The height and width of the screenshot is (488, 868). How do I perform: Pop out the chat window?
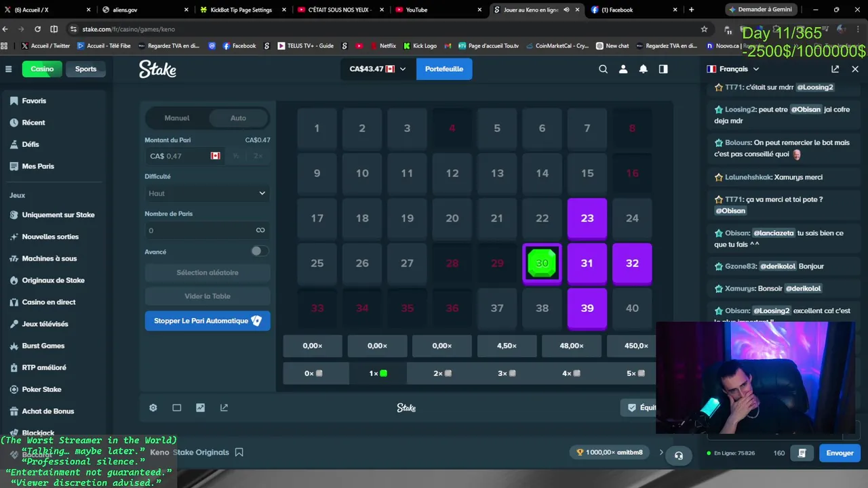coord(835,69)
